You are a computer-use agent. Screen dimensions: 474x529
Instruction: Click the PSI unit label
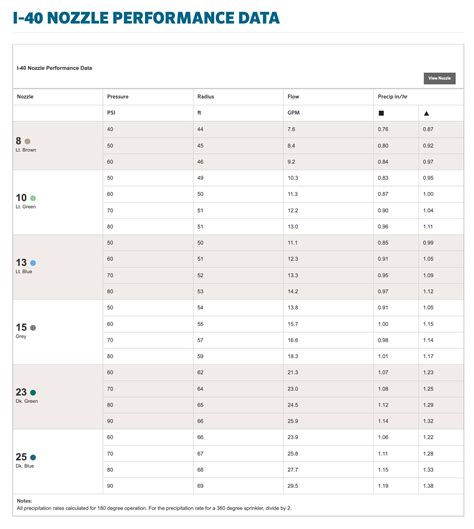coord(111,113)
